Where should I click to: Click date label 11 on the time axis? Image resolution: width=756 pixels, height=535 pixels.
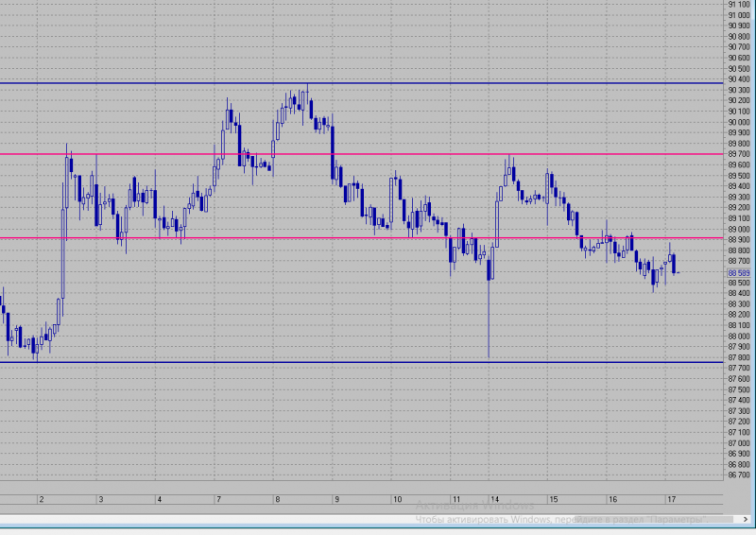coord(455,499)
